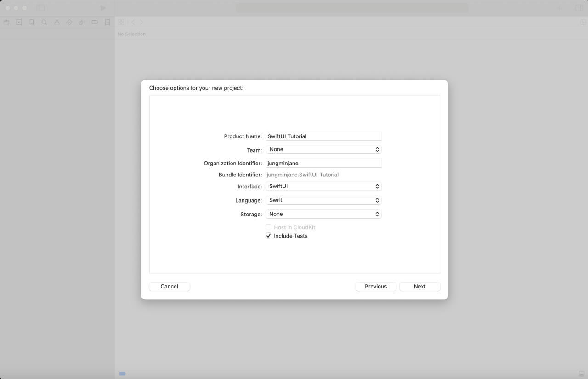Open the Report navigator icon
This screenshot has height=379, width=588.
click(x=107, y=22)
